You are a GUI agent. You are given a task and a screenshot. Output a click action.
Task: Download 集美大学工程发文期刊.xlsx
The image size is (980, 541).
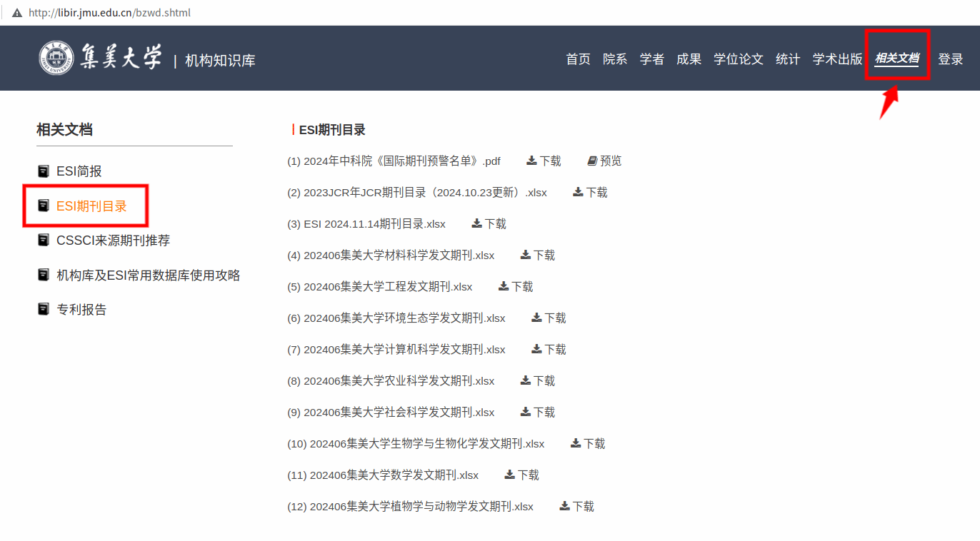(x=516, y=287)
